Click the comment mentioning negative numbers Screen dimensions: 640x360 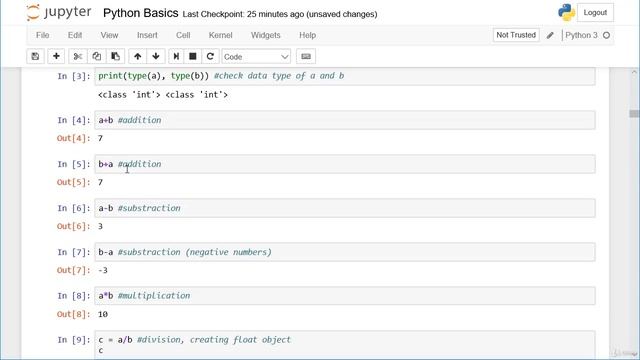pyautogui.click(x=195, y=252)
